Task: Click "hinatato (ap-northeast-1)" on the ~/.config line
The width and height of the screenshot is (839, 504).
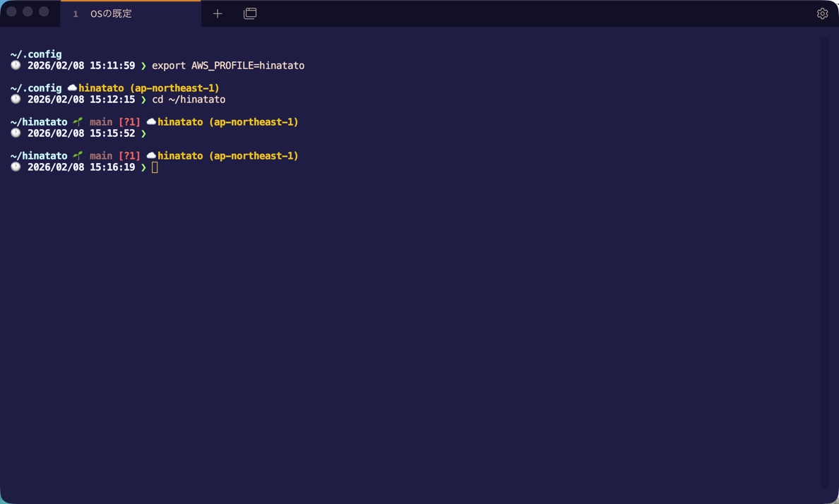Action: click(x=149, y=88)
